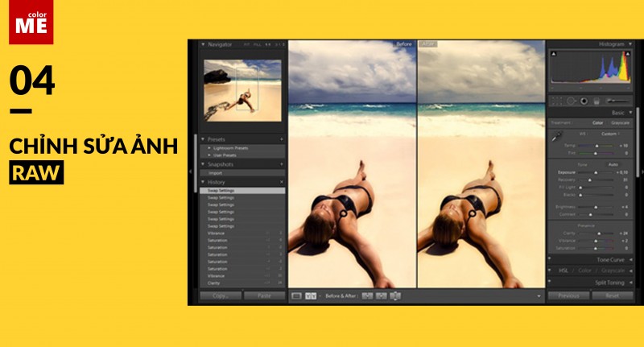Click the Loupe view icon in toolbar
644x347 pixels.
click(x=296, y=296)
